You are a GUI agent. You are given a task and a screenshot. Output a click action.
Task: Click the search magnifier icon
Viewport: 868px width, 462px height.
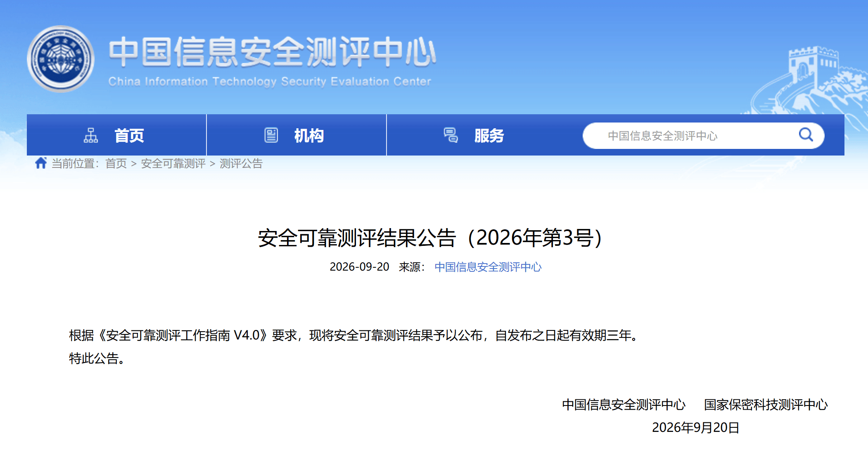tap(806, 135)
